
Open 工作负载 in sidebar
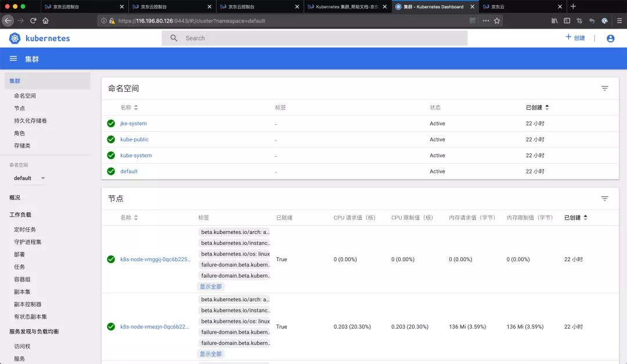(x=20, y=215)
